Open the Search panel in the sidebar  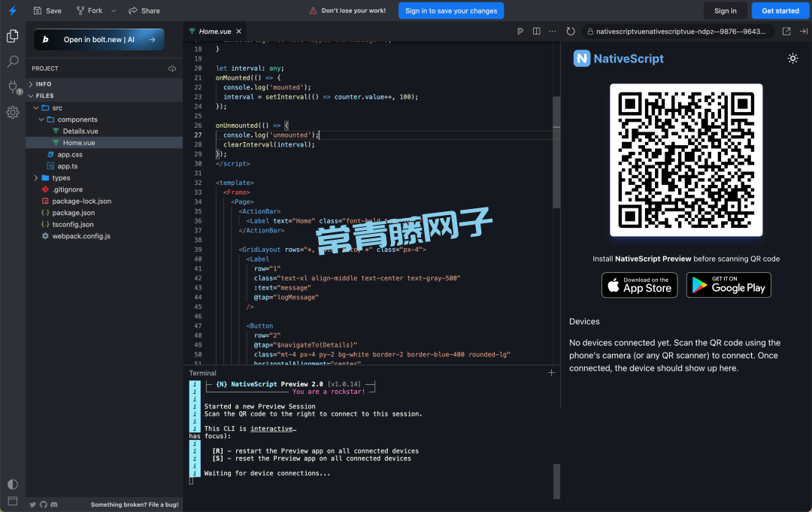tap(13, 62)
